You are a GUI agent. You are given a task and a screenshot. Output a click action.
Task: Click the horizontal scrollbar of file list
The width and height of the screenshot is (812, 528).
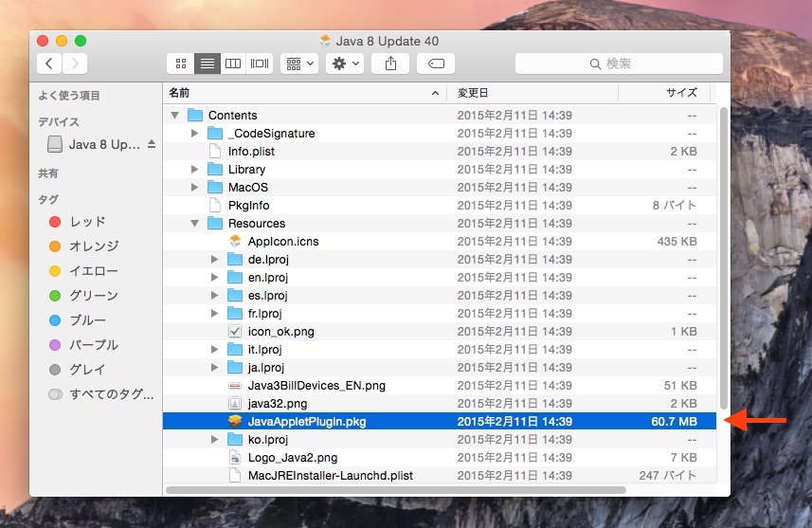[x=396, y=490]
